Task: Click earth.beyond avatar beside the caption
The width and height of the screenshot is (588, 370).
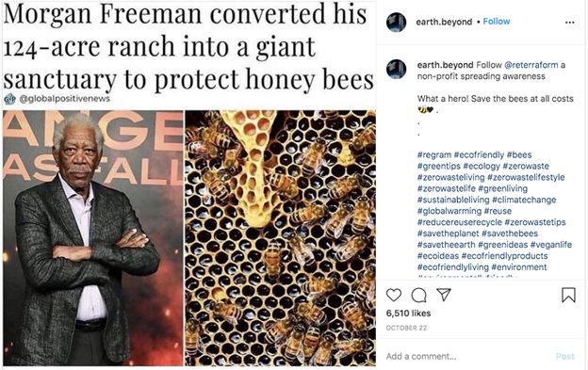Action: click(x=397, y=70)
